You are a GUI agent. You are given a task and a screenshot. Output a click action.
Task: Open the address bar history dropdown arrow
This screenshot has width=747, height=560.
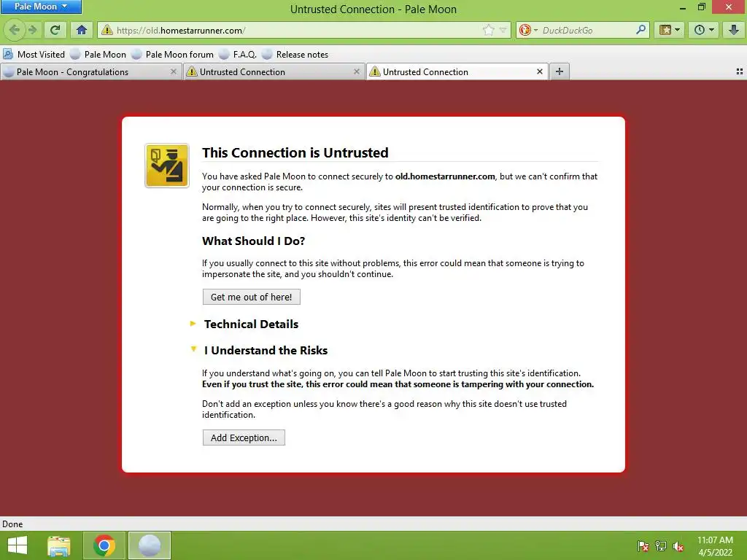pyautogui.click(x=503, y=30)
